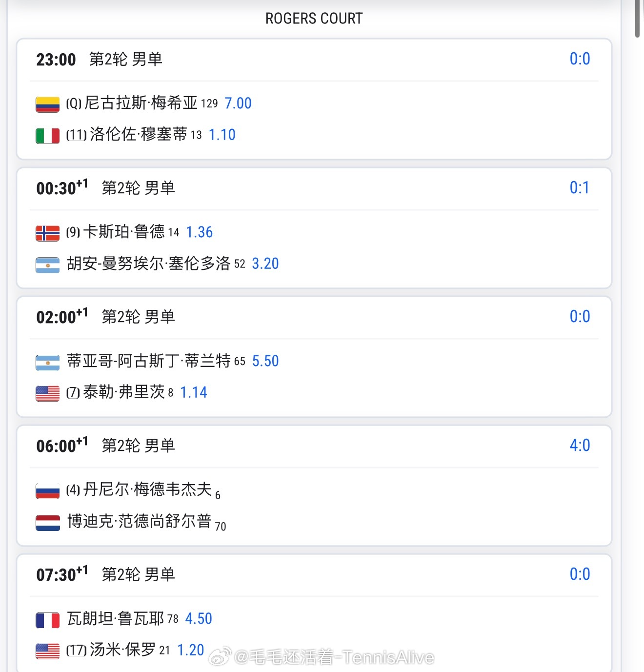This screenshot has width=644, height=672.
Task: Click the Italy flag beside 洛伦佐·穆塞蒂
Action: pyautogui.click(x=48, y=135)
